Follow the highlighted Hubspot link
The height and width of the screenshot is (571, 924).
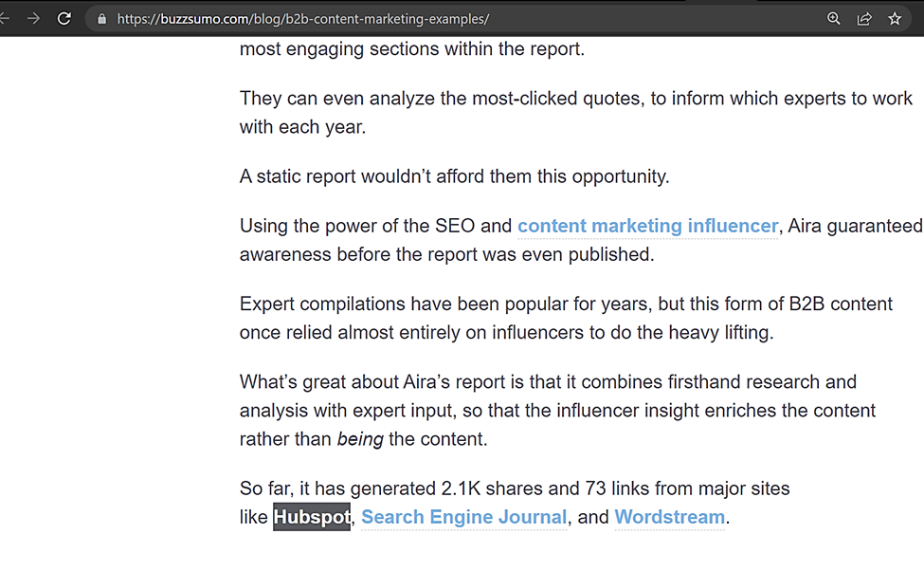(312, 517)
